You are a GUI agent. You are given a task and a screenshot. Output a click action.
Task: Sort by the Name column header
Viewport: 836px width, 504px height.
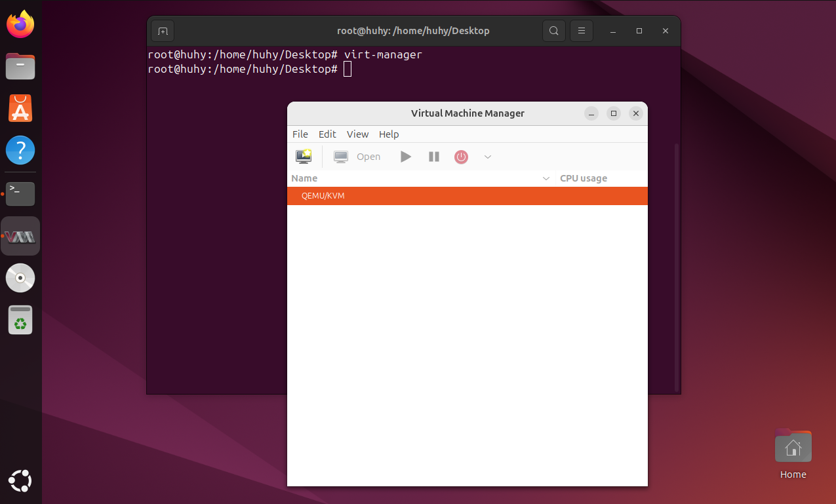coord(421,178)
